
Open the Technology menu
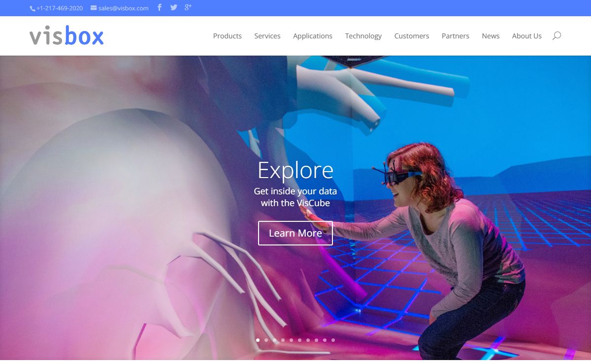pyautogui.click(x=363, y=36)
